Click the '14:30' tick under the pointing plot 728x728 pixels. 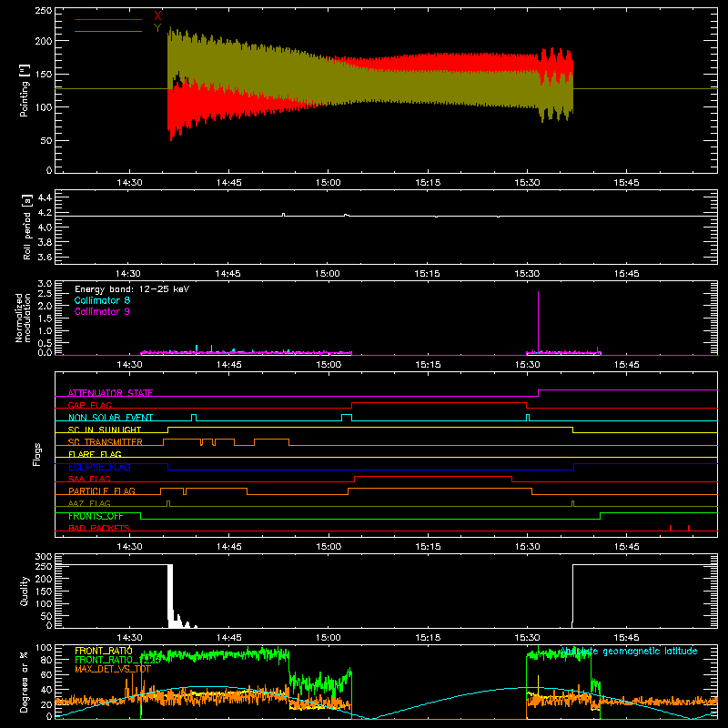pos(129,183)
